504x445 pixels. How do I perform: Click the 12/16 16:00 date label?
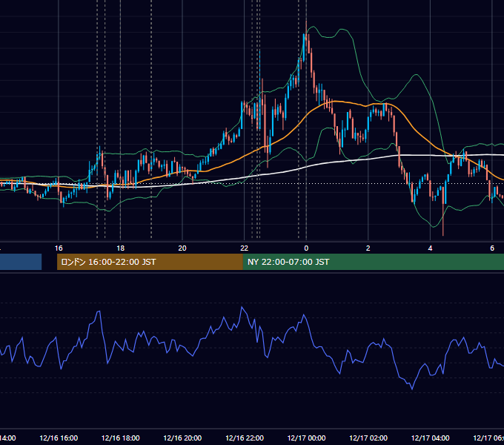point(59,438)
